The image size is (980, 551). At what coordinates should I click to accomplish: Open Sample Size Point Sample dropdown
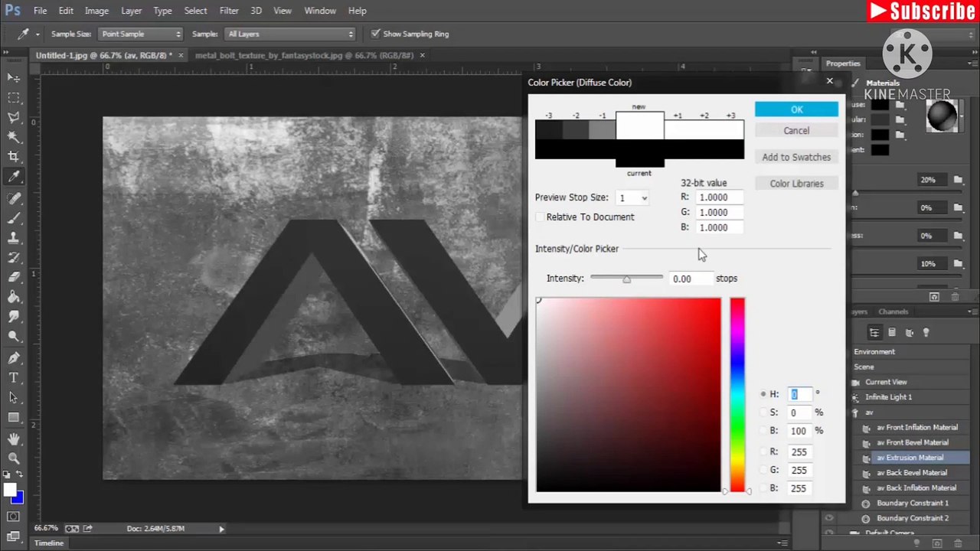tap(141, 34)
